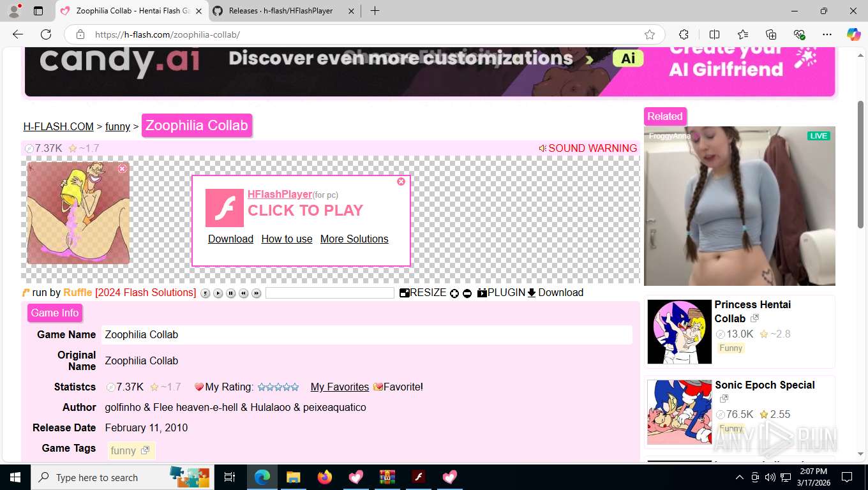The image size is (868, 490).
Task: Open Browser essentials heart icon
Action: (799, 34)
